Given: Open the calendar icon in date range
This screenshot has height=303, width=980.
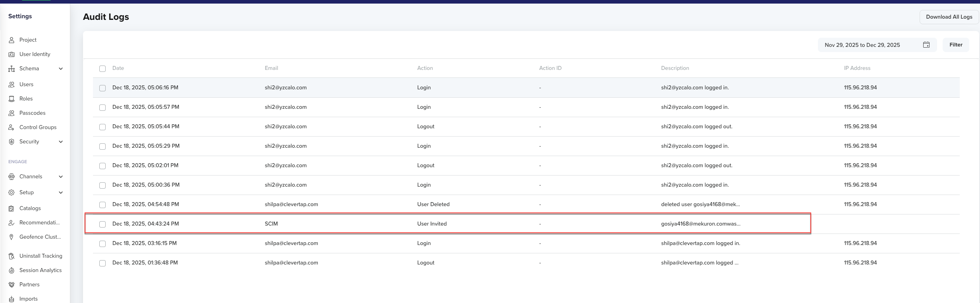Looking at the screenshot, I should [x=926, y=45].
